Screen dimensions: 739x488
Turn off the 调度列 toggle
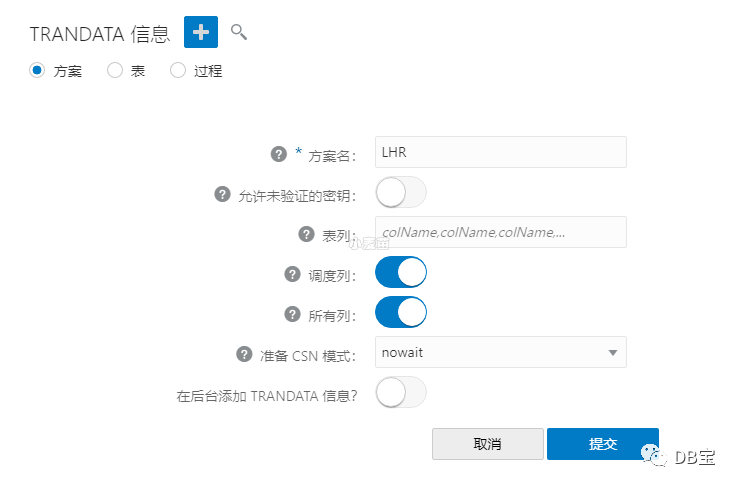(401, 272)
